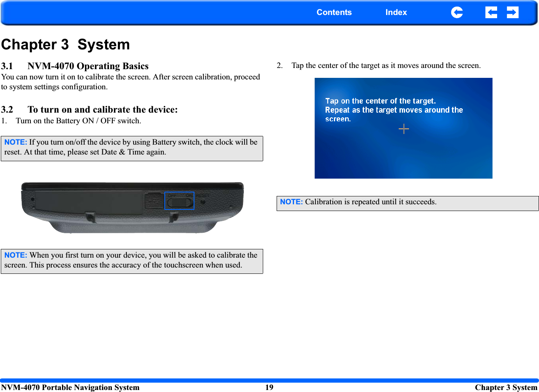Click the go-back return arrow icon
This screenshot has width=539, height=392.
coord(457,13)
